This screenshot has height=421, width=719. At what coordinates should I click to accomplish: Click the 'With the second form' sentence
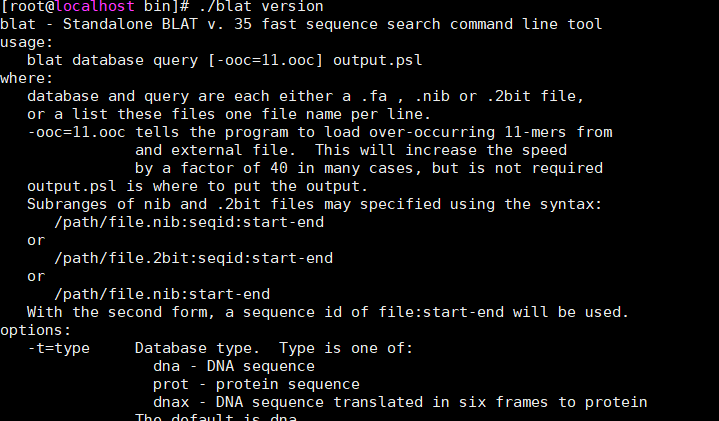click(328, 312)
